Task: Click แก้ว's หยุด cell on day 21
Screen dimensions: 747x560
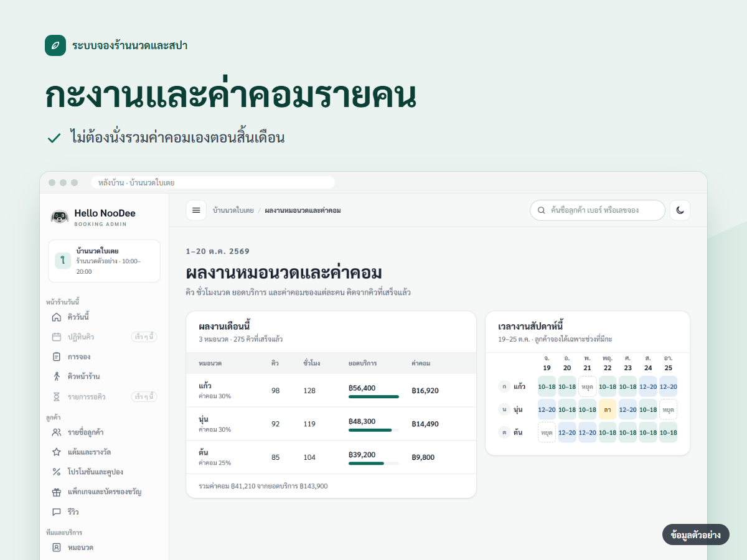Action: (587, 386)
